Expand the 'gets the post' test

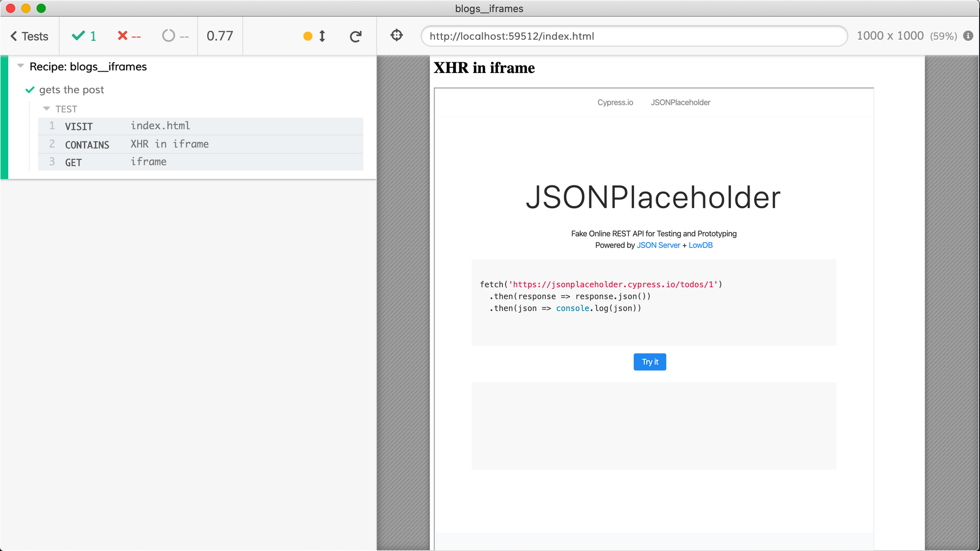pyautogui.click(x=72, y=90)
